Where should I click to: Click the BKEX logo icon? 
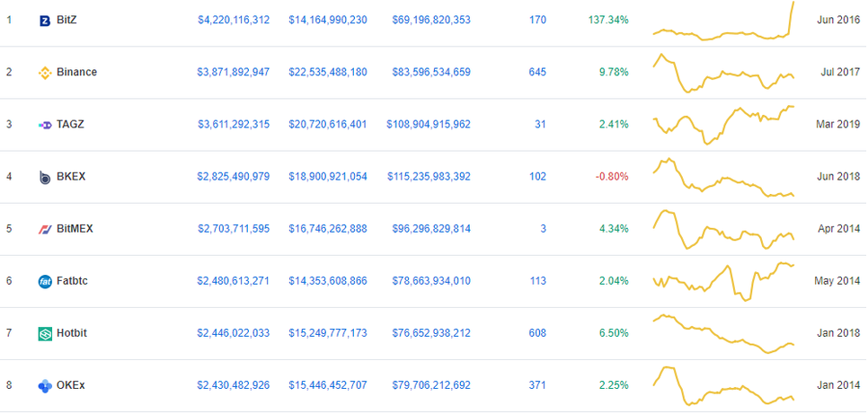coord(45,177)
